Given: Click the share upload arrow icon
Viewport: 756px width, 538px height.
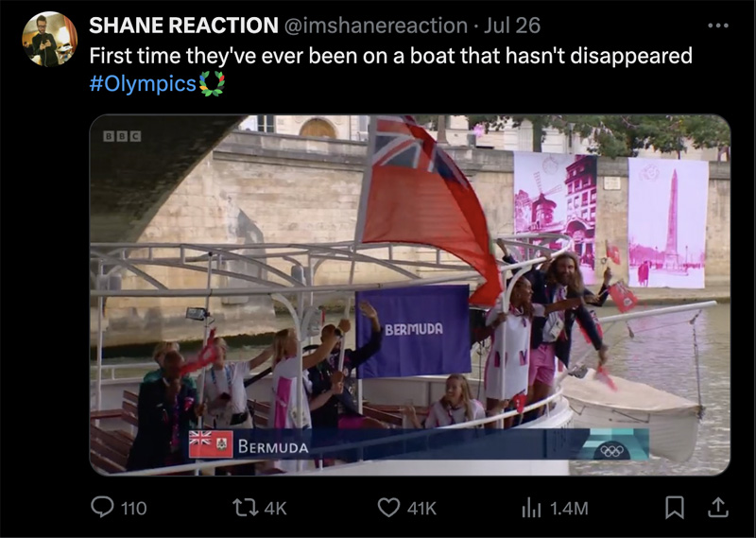Looking at the screenshot, I should point(717,508).
